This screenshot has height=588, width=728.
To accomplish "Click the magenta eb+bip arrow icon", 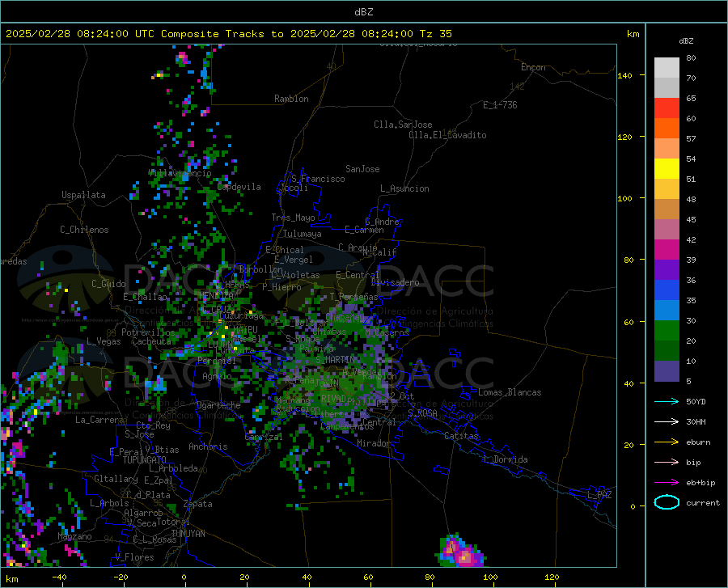I will point(667,483).
